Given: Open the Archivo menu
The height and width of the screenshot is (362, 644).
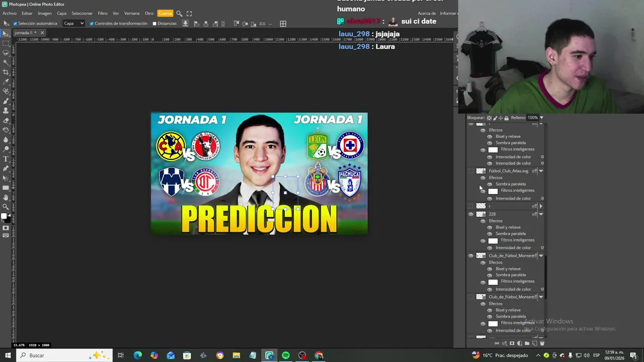Looking at the screenshot, I should click(10, 14).
